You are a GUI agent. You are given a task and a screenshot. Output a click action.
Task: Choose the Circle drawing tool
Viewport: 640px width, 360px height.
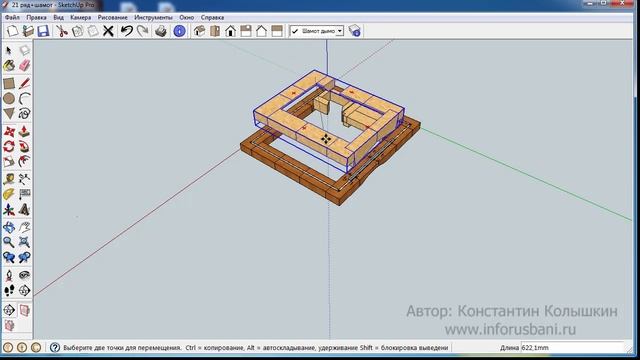9,98
